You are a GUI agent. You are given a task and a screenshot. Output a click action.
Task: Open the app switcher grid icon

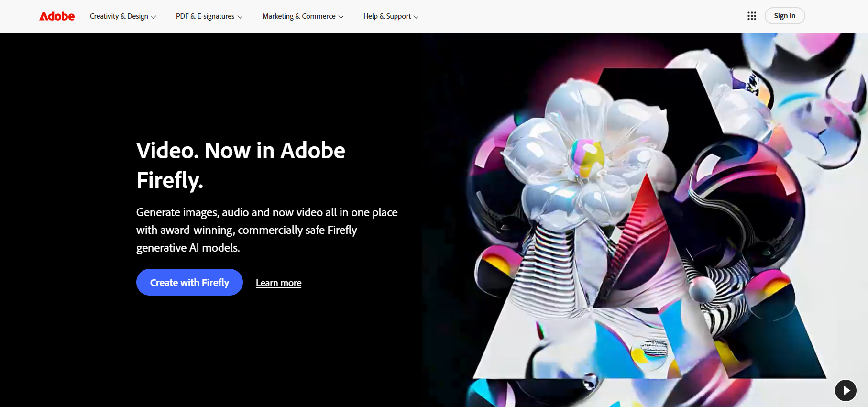point(752,16)
